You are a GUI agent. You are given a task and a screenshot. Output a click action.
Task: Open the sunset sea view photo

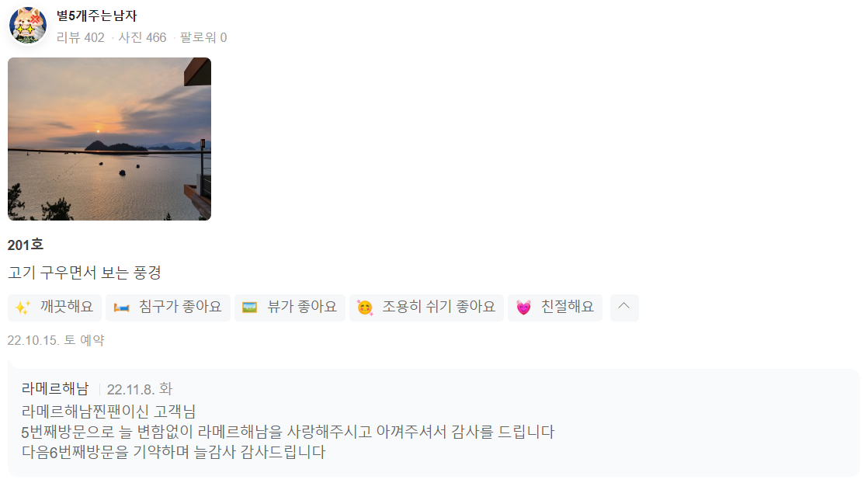(x=109, y=139)
